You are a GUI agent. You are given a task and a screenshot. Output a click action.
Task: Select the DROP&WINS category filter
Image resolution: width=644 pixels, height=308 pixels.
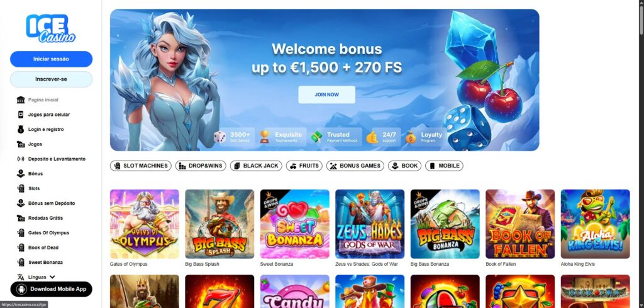(x=201, y=166)
